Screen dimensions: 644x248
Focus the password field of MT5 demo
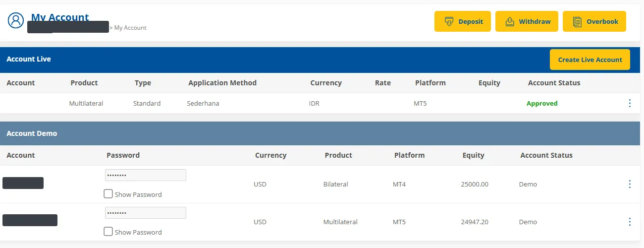146,213
